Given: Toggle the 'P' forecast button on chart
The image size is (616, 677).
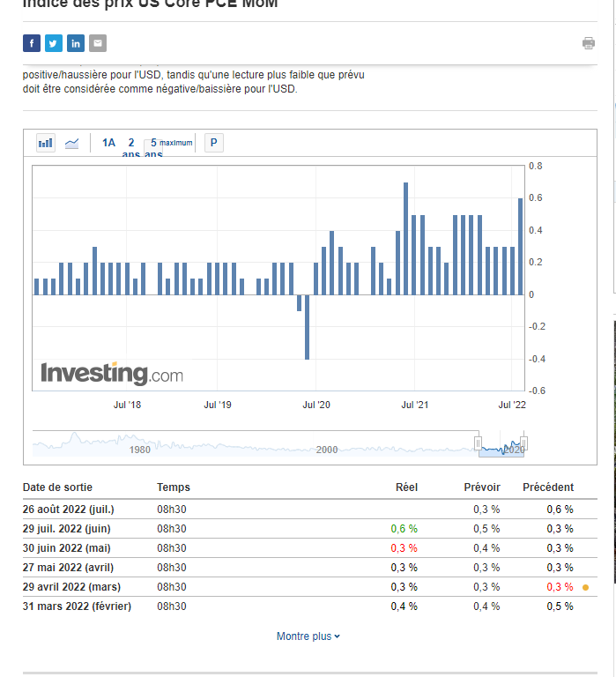Looking at the screenshot, I should pos(213,143).
